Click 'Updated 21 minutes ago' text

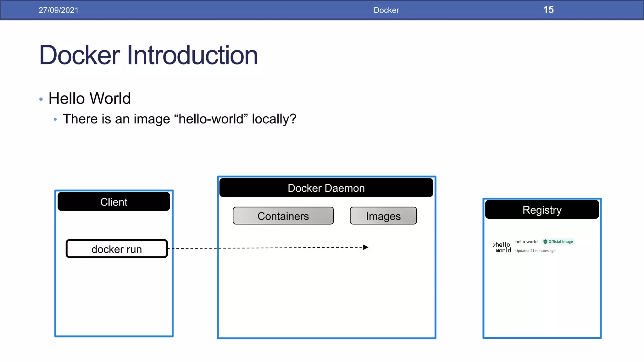(535, 251)
